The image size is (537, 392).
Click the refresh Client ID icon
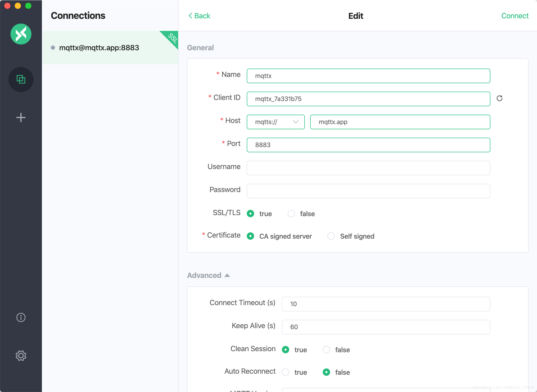point(500,99)
